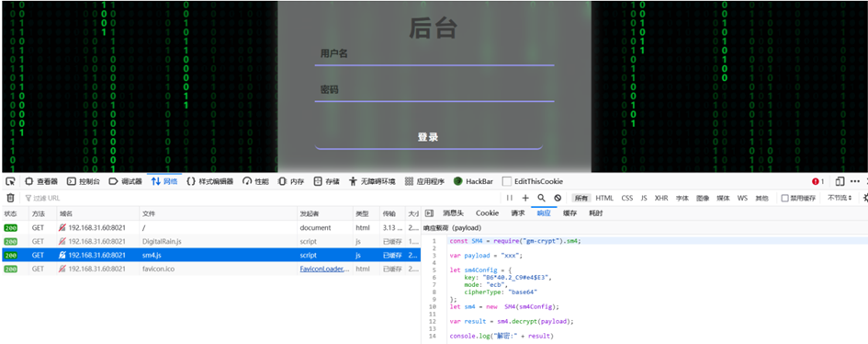Activate the element picker icon

coord(10,181)
